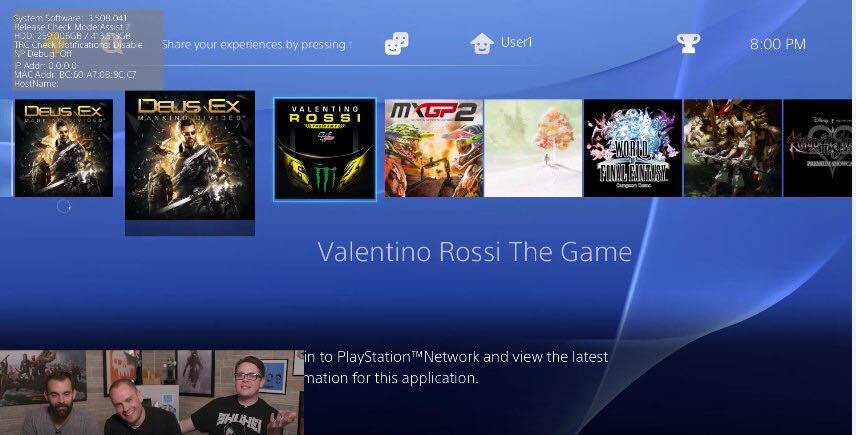The image size is (856, 435).
Task: Click the Share your experiences notification text
Action: pos(254,44)
